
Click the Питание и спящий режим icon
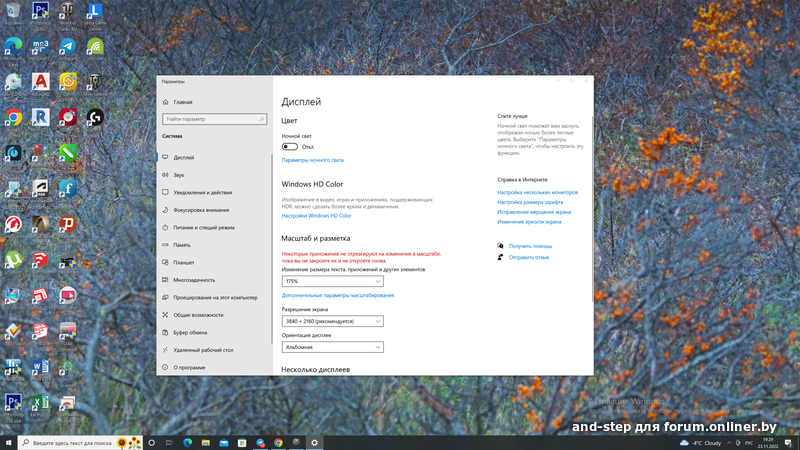164,227
